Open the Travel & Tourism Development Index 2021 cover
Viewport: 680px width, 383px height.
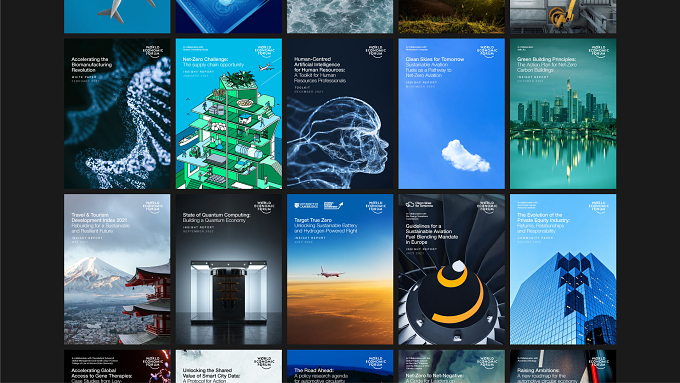point(117,269)
